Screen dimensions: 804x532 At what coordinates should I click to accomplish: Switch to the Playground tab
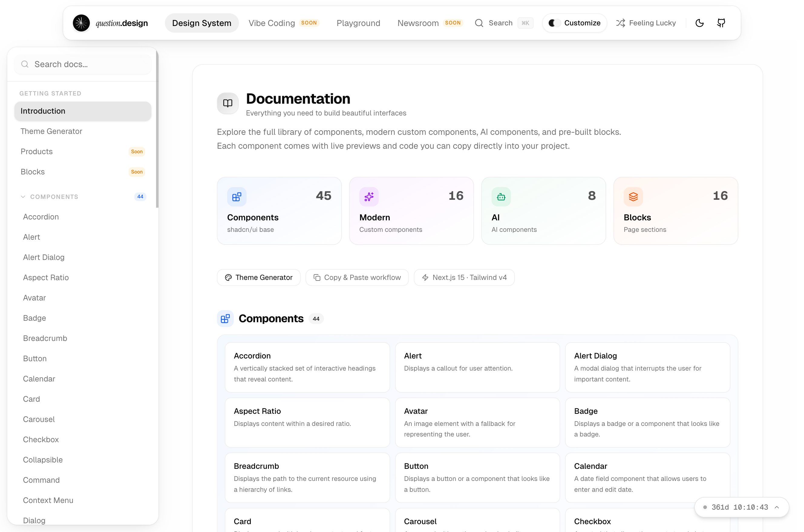(358, 23)
